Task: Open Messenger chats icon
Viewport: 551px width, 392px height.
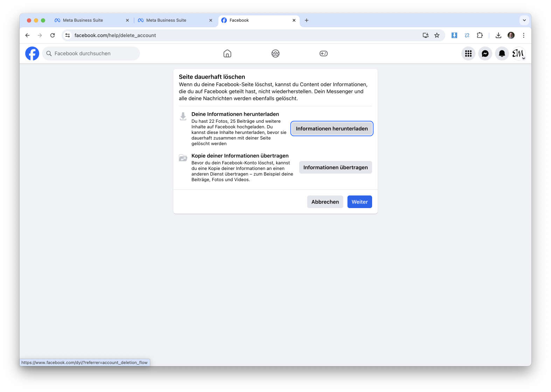Action: (485, 54)
